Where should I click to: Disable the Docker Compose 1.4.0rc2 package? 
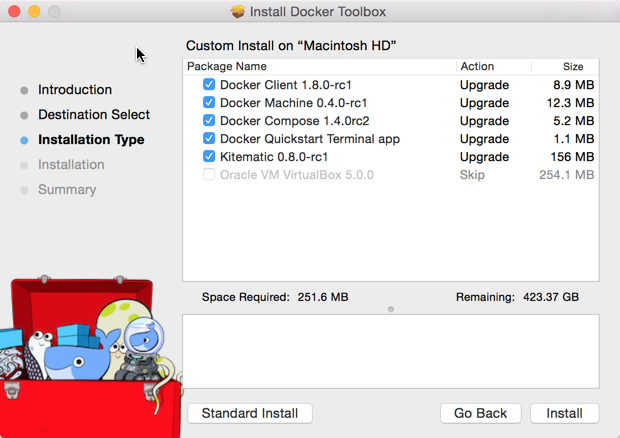209,121
